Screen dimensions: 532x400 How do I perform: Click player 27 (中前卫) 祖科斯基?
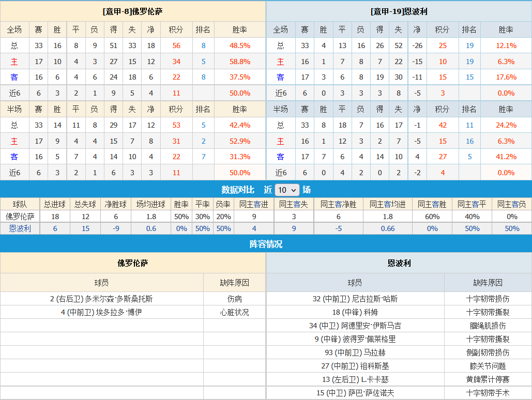click(355, 366)
